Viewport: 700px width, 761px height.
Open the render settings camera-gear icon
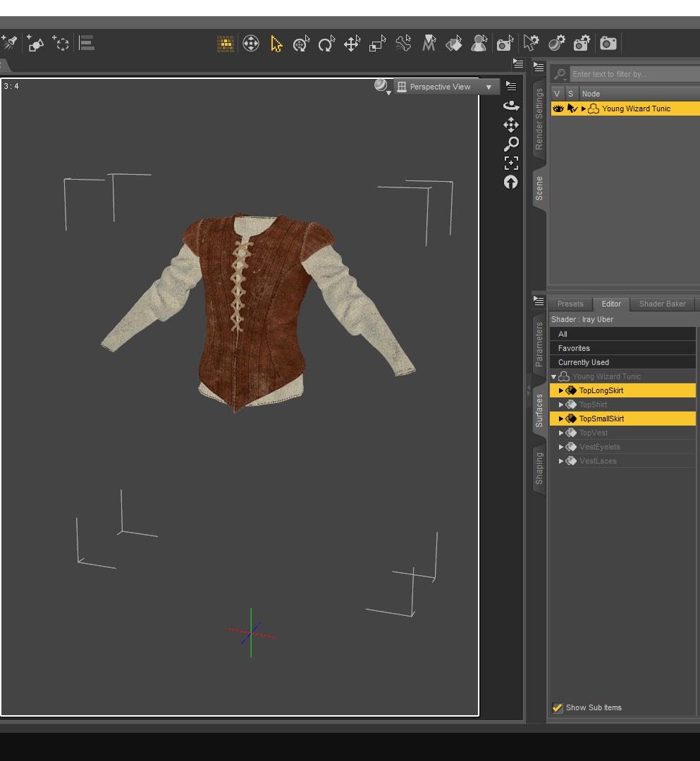click(x=582, y=44)
